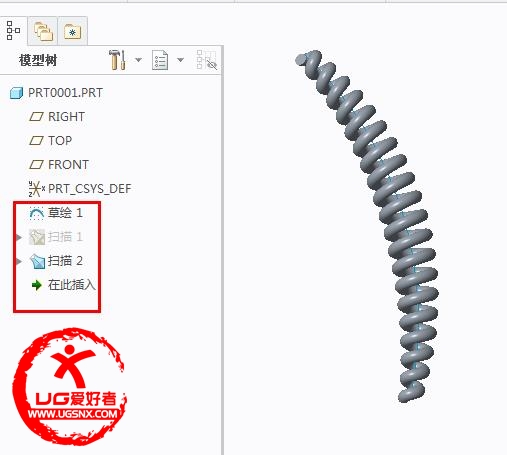507x455 pixels.
Task: Toggle the tree filter visibility icon
Action: point(207,60)
